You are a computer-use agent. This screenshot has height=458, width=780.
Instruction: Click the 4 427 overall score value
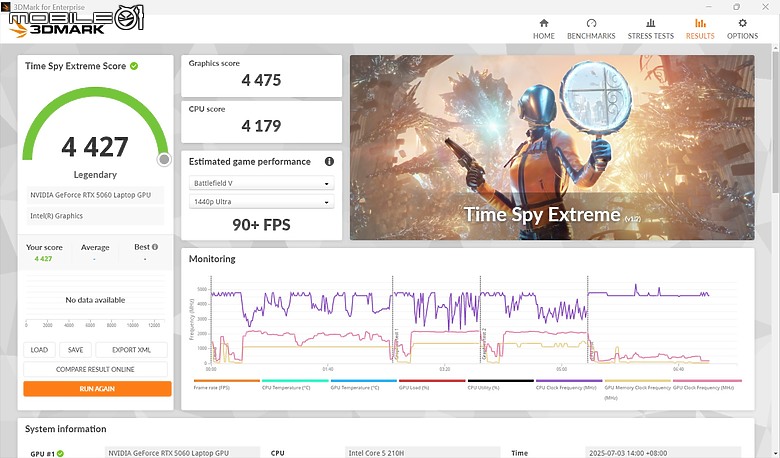pos(95,147)
